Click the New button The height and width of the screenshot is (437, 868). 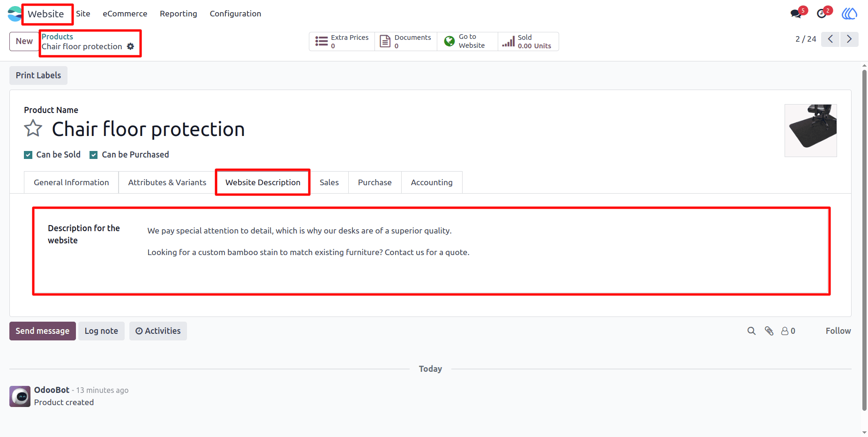[24, 41]
